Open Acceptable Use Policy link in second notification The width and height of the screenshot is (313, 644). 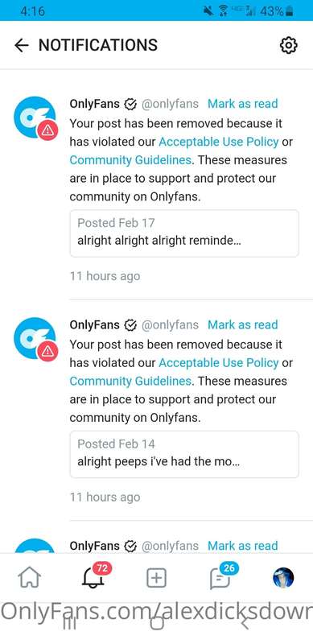219,363
